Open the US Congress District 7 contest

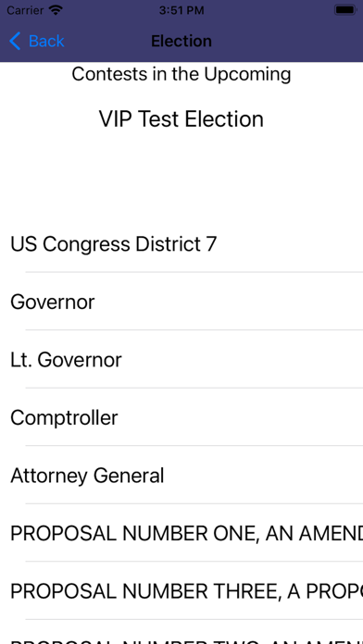pos(181,243)
